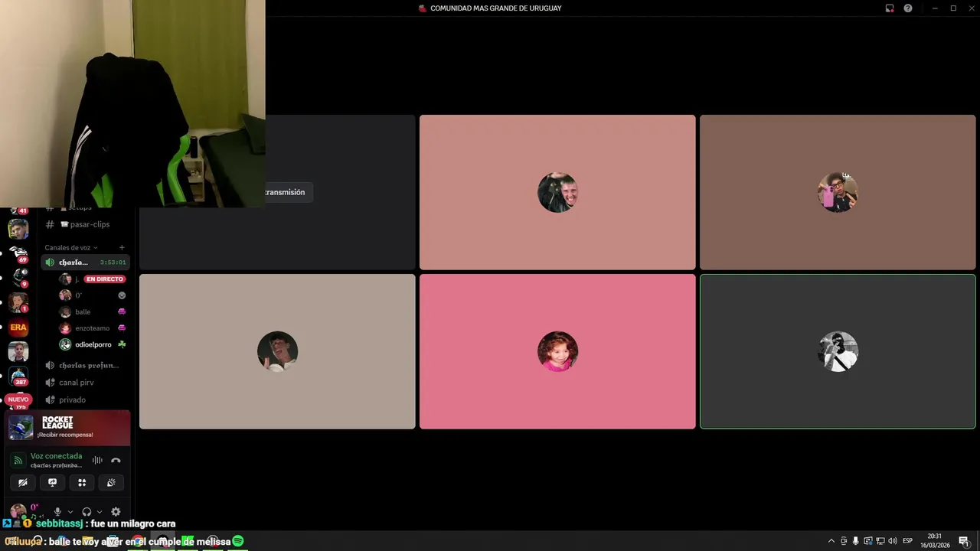Select the charla voice channel with timer 3:53:01
This screenshot has width=980, height=551.
point(86,262)
